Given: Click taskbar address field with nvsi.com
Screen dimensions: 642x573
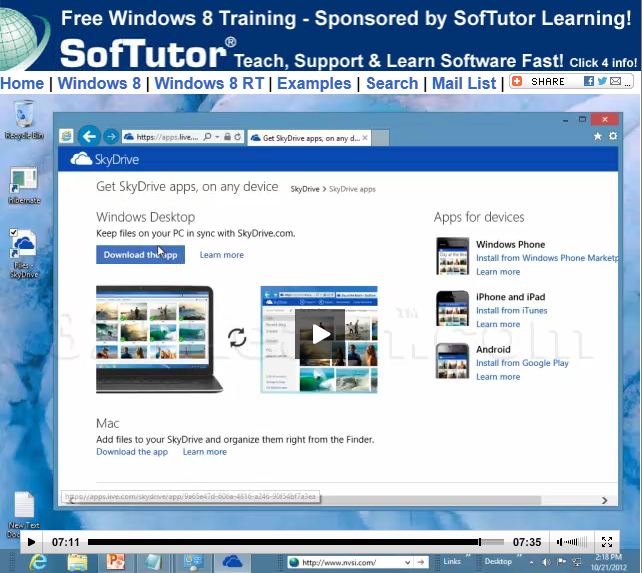Looking at the screenshot, I should click(346, 562).
